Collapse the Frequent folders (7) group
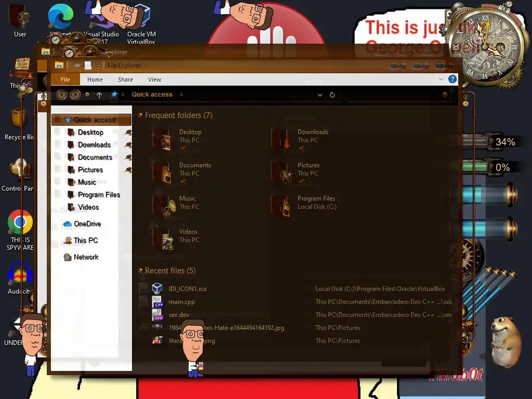Image resolution: width=532 pixels, height=399 pixels. tap(139, 115)
